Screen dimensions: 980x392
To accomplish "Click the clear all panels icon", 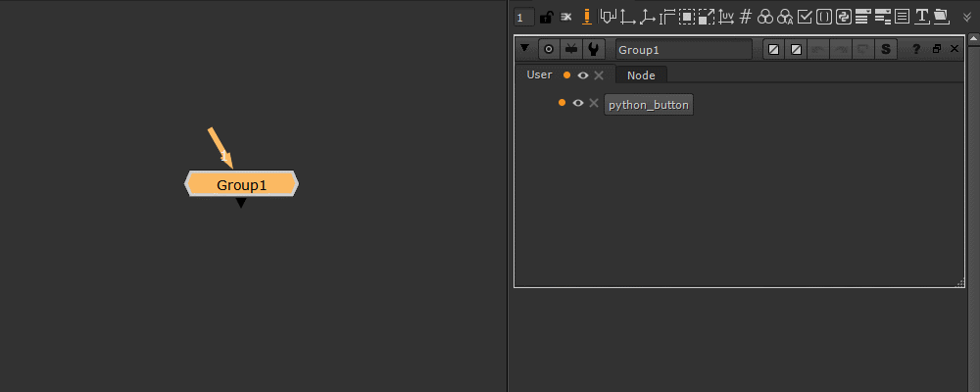I will click(x=565, y=17).
